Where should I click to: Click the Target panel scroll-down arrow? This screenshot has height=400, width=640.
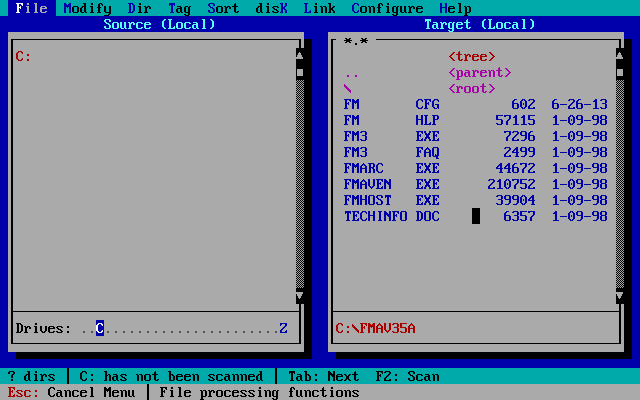tap(620, 296)
